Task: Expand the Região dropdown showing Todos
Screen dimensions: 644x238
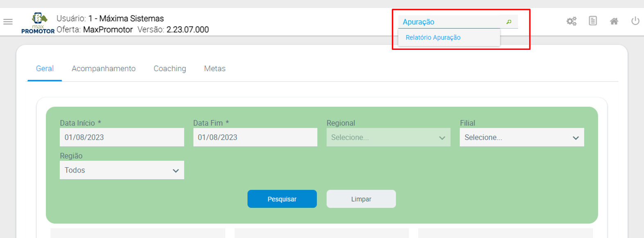Action: [x=122, y=170]
